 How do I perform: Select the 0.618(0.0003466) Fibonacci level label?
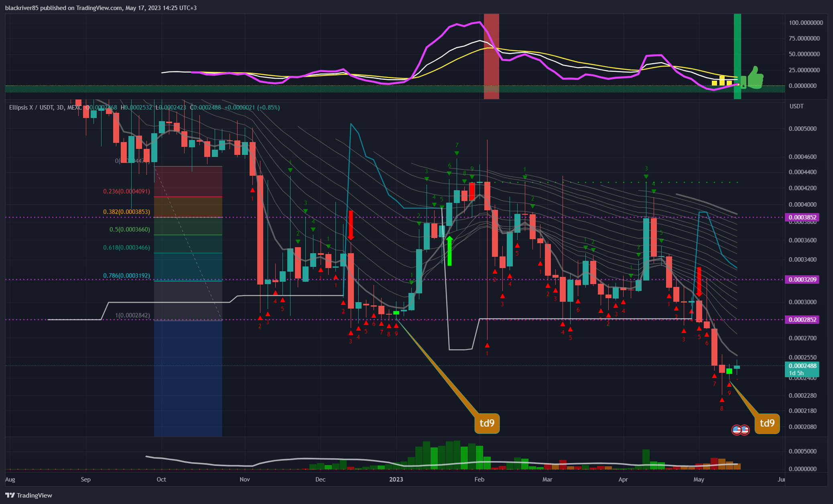[x=126, y=248]
